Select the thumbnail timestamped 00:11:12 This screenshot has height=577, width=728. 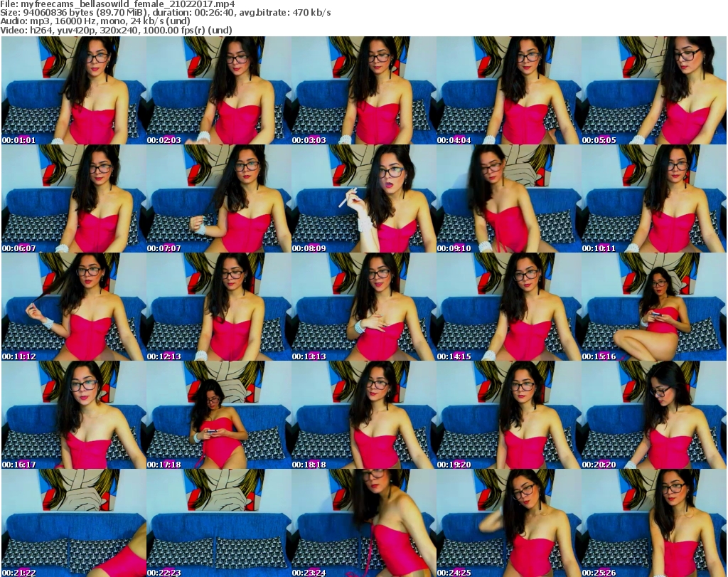click(74, 307)
